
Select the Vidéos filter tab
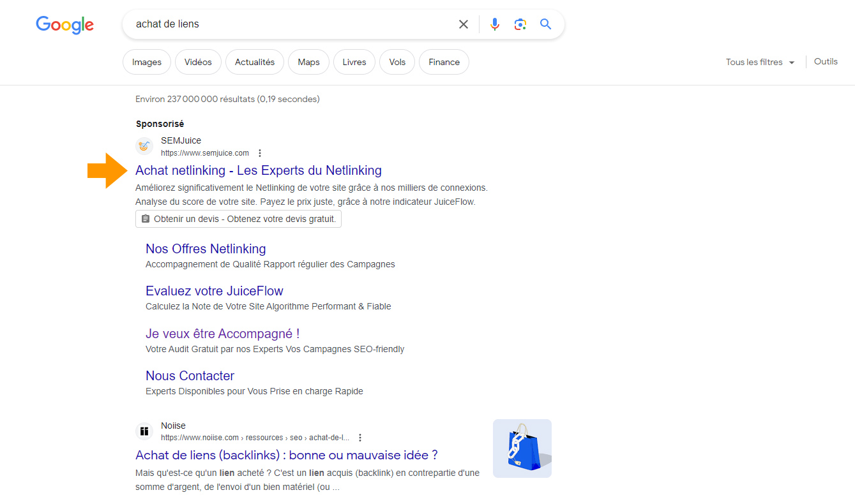[198, 62]
